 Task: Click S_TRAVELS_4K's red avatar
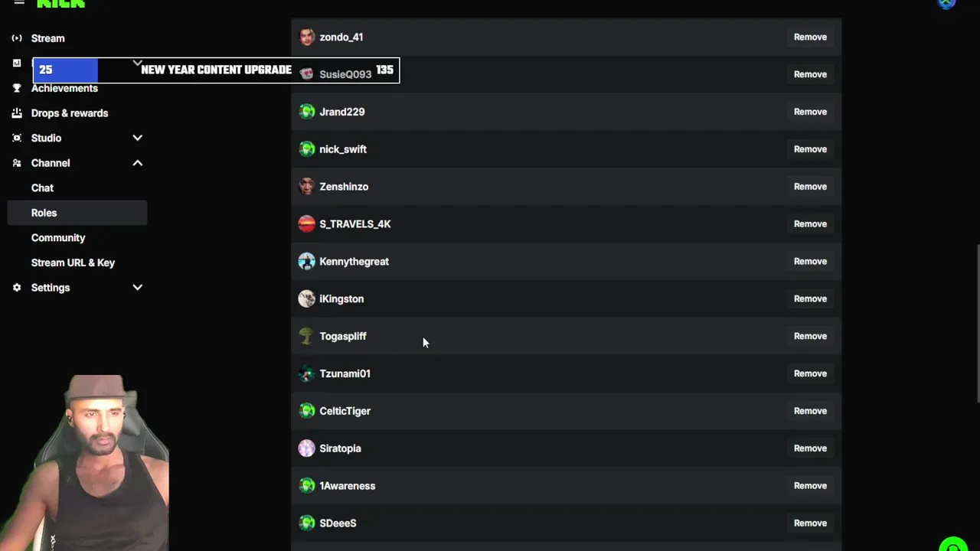pyautogui.click(x=306, y=223)
